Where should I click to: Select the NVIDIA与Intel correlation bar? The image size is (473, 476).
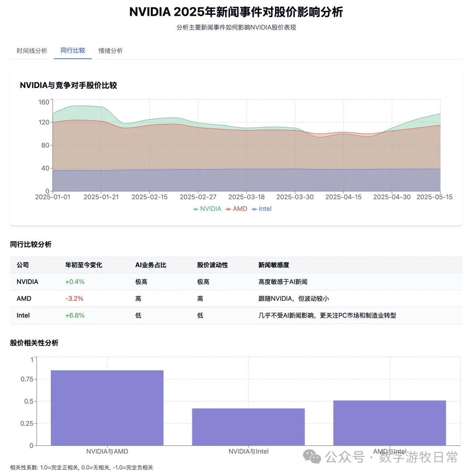(248, 426)
